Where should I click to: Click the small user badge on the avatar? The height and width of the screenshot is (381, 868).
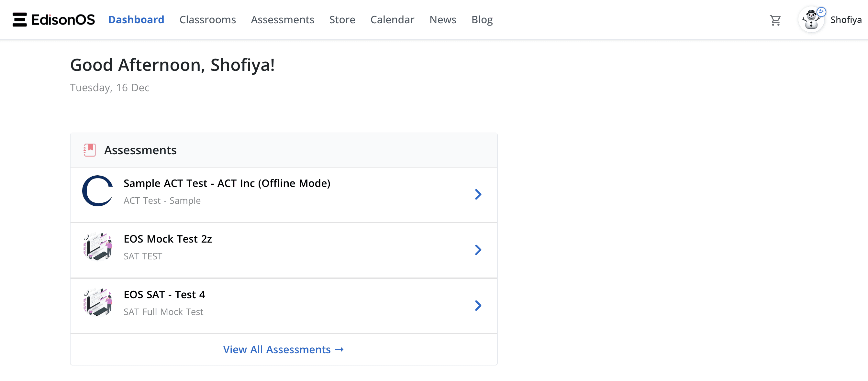821,12
